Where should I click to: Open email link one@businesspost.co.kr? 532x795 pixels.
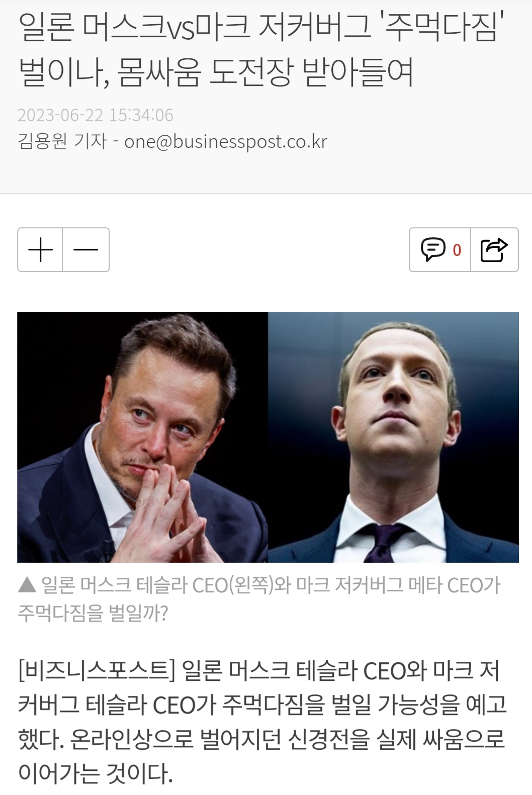coord(226,142)
